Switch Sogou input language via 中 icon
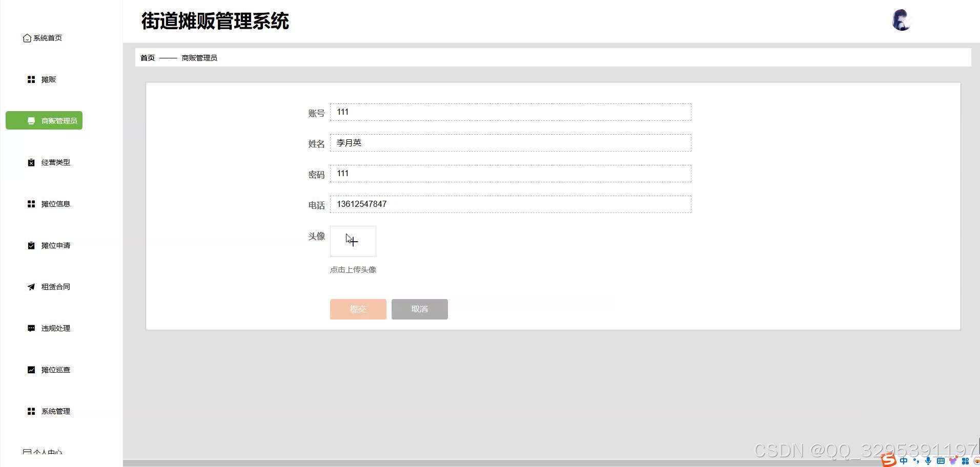 903,461
